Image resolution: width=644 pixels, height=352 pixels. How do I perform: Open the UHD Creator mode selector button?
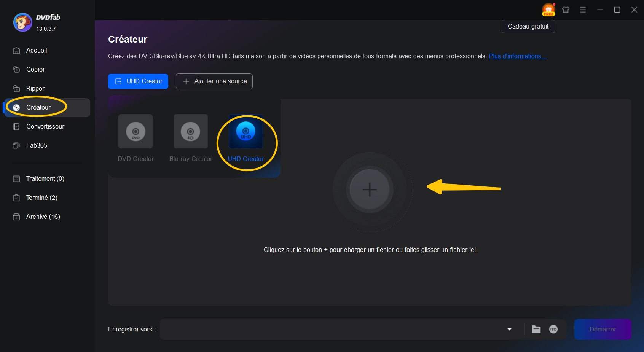pos(138,81)
